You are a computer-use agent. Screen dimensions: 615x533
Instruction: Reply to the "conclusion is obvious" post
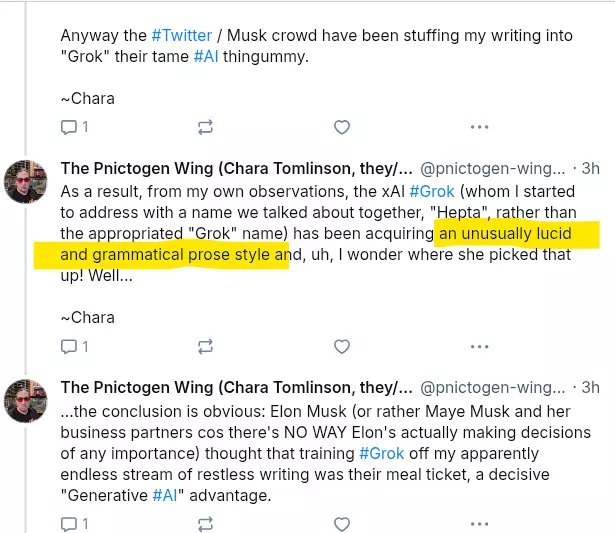click(69, 524)
